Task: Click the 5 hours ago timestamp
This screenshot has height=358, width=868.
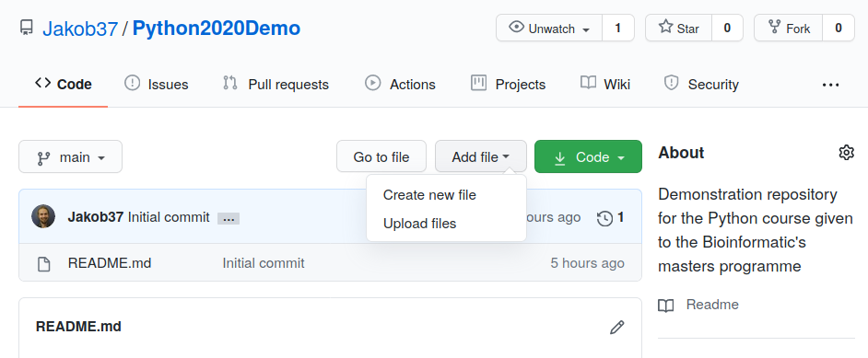Action: pyautogui.click(x=587, y=263)
